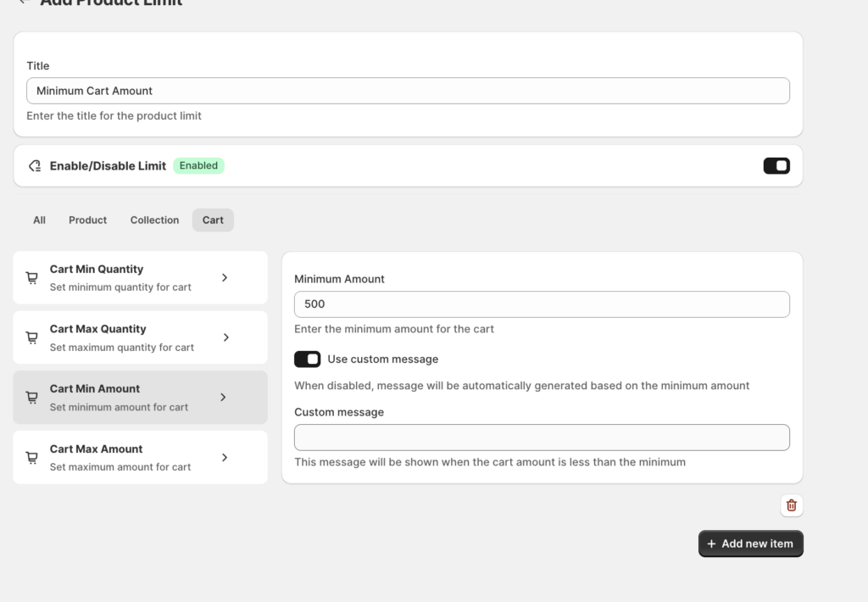Click the green Enabled status badge
Image resolution: width=868 pixels, height=602 pixels.
198,165
